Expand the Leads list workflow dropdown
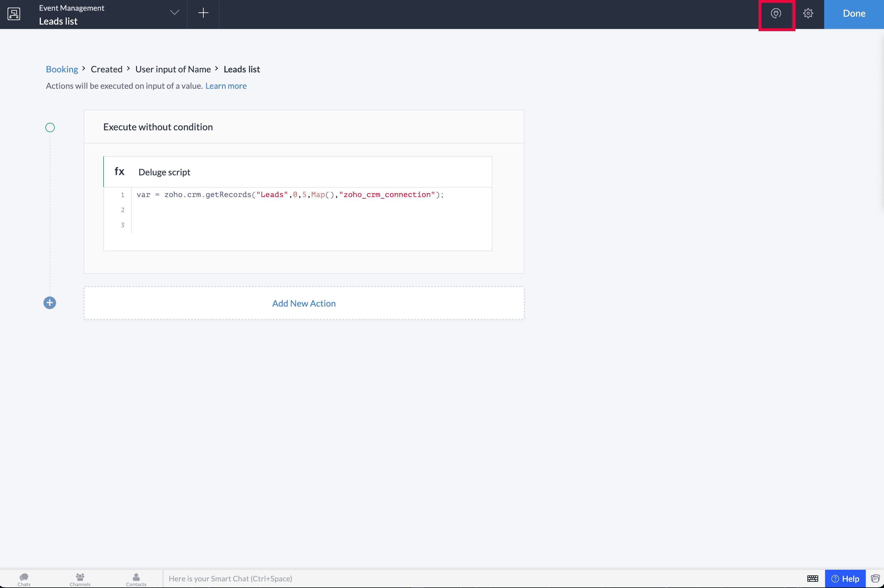This screenshot has height=588, width=884. point(174,13)
